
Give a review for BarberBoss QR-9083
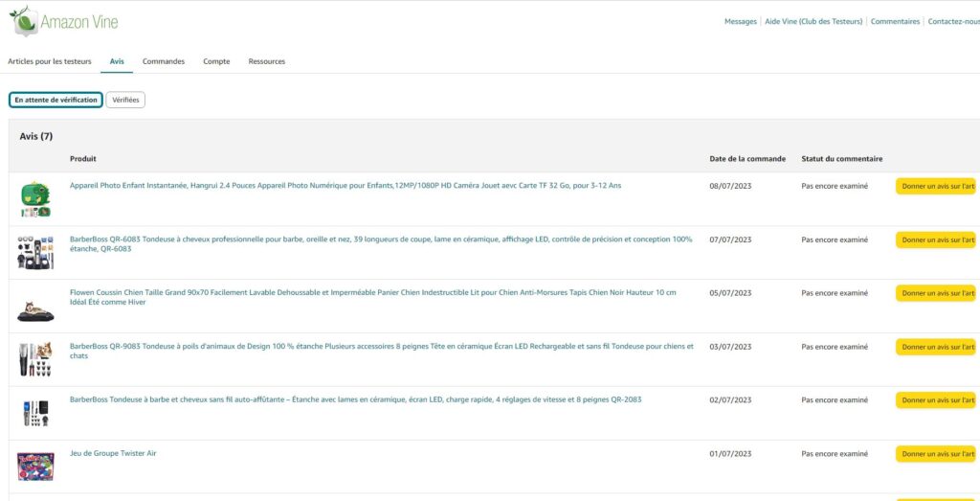point(936,347)
